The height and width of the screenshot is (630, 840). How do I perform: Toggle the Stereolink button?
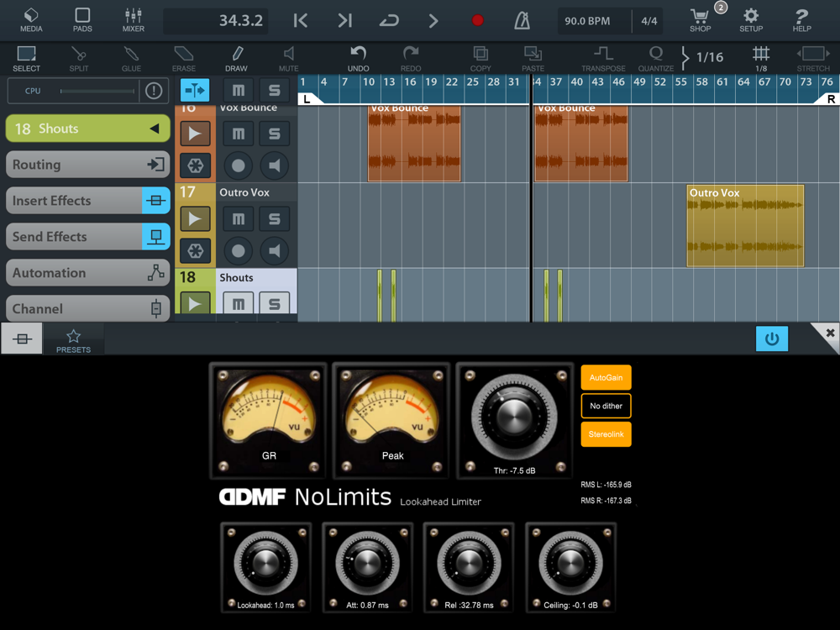606,434
